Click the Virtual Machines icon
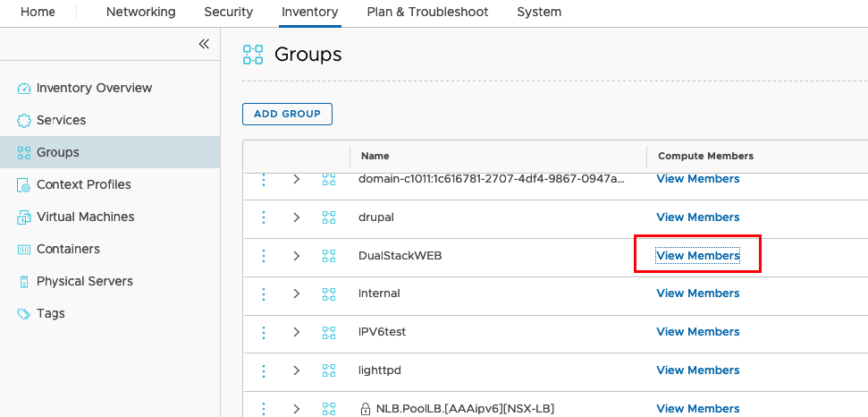 pyautogui.click(x=24, y=217)
